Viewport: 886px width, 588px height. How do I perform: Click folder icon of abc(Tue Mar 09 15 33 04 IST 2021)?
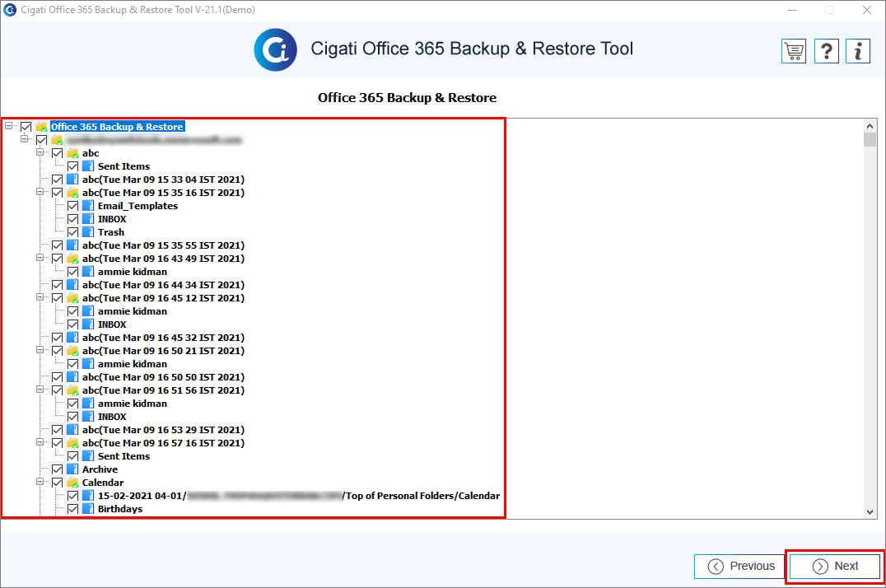[72, 180]
